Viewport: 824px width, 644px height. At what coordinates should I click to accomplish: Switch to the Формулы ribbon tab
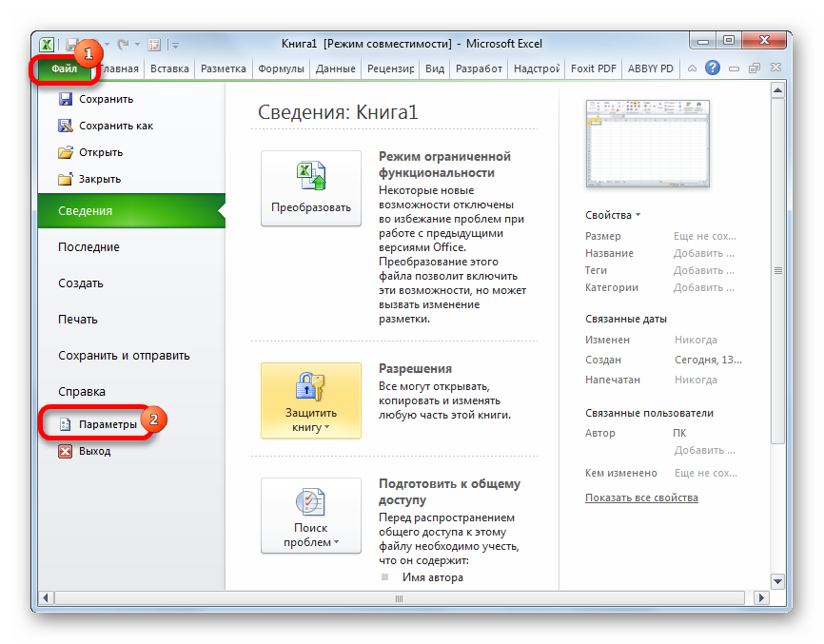coord(281,68)
